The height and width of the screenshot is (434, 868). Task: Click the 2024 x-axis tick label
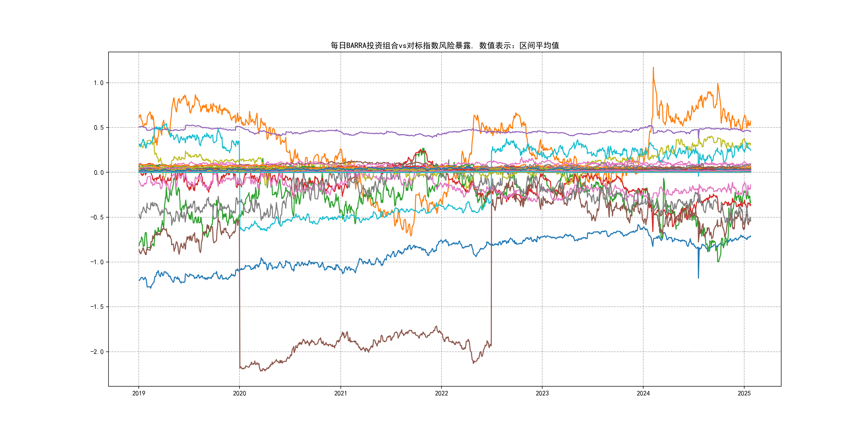pyautogui.click(x=643, y=393)
